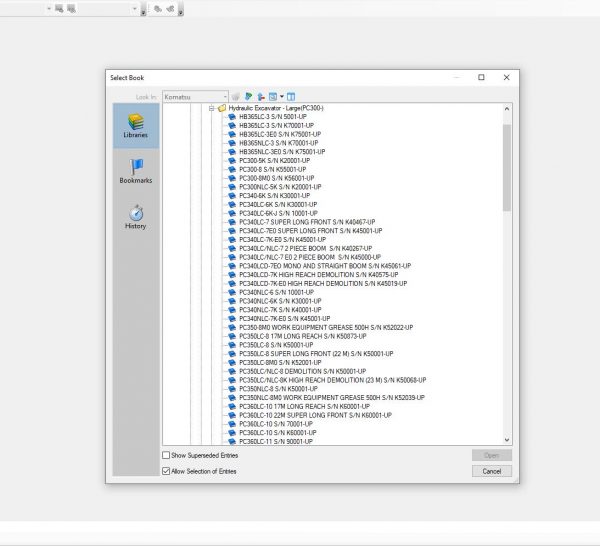Click book icon beside HB365LC-3 S/N K70001-UP
This screenshot has height=546, width=600.
(232, 125)
